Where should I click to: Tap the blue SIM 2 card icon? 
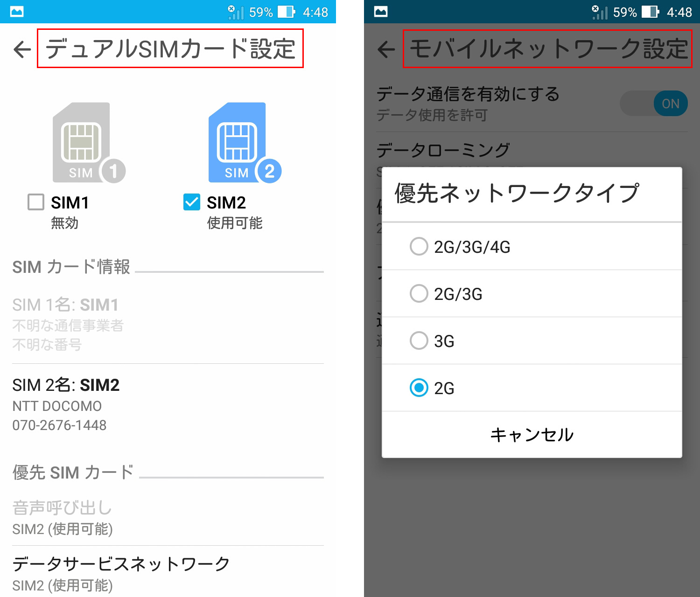(x=245, y=143)
